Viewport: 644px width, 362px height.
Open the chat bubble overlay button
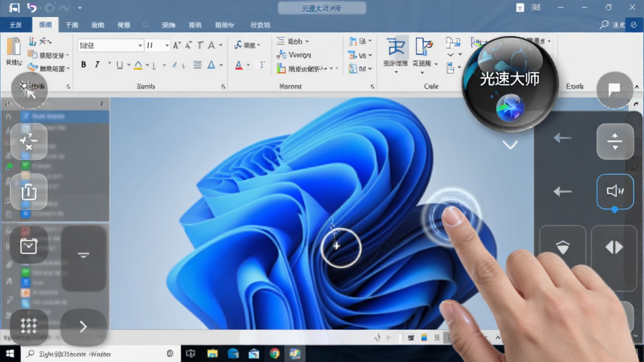[614, 90]
